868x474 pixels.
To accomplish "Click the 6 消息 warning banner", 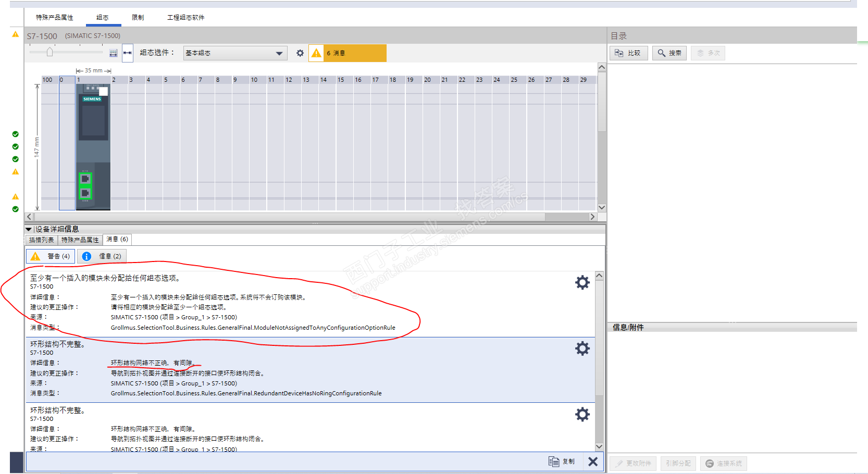I will click(x=348, y=53).
